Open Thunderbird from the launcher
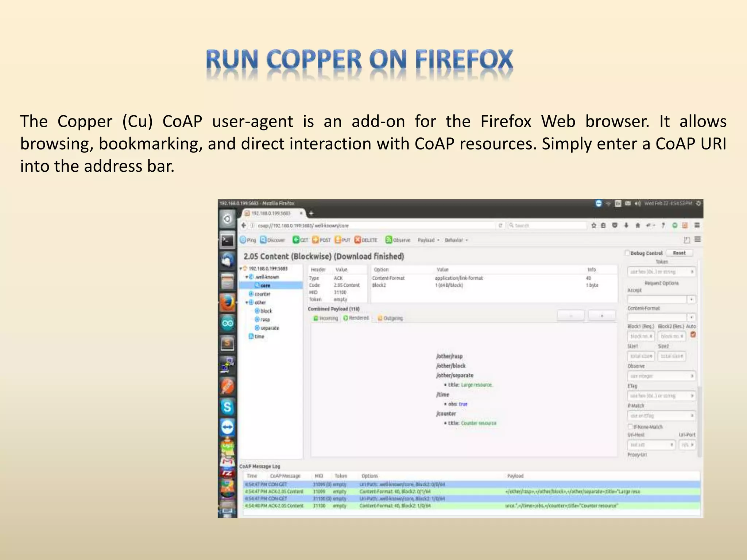 click(x=227, y=261)
